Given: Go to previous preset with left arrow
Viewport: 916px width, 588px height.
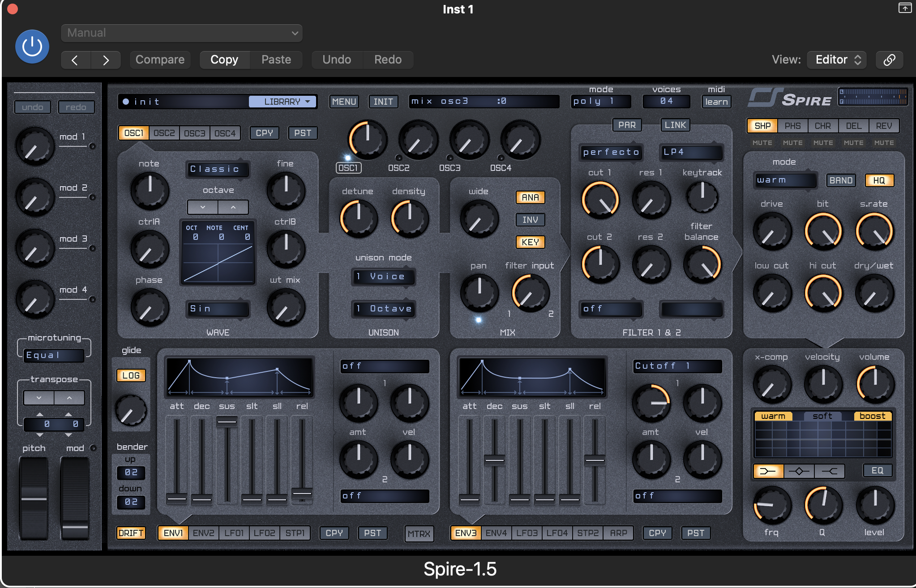Looking at the screenshot, I should [75, 60].
